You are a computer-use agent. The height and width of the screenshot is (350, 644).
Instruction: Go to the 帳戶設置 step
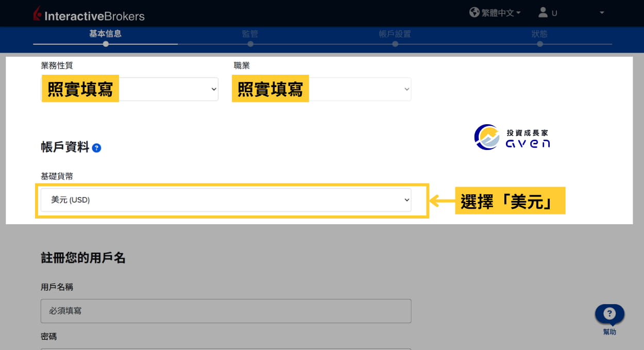[x=395, y=34]
